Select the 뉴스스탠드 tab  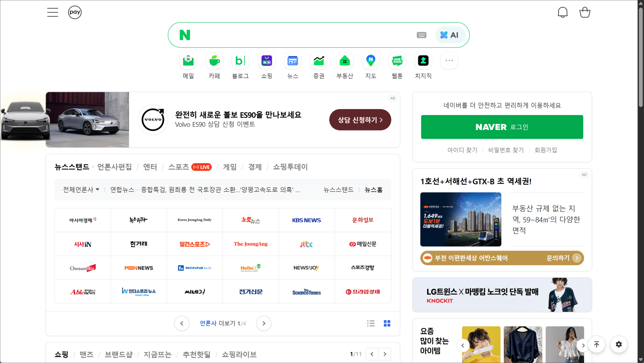point(72,167)
